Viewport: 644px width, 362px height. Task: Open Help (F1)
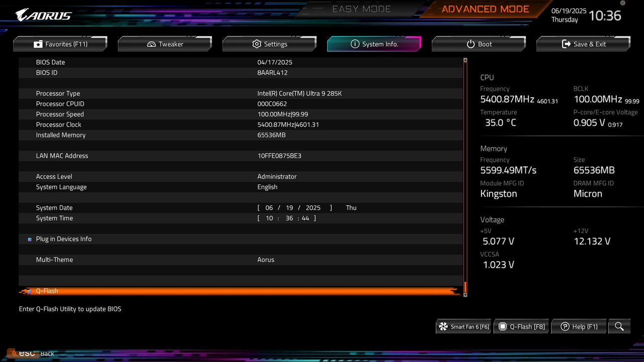[x=580, y=327]
